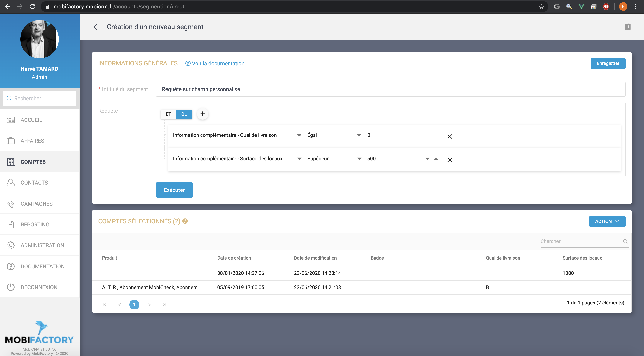Open the Contacts menu item
The width and height of the screenshot is (644, 356).
click(34, 182)
